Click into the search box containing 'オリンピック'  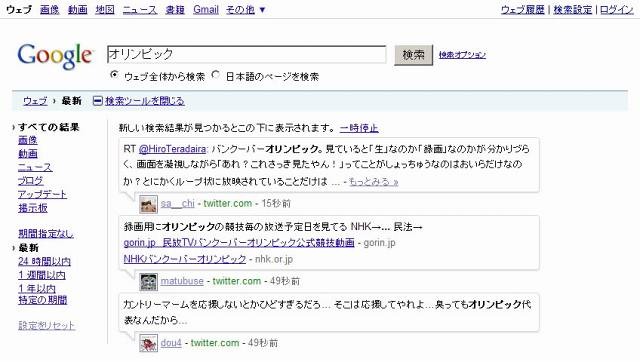point(247,54)
